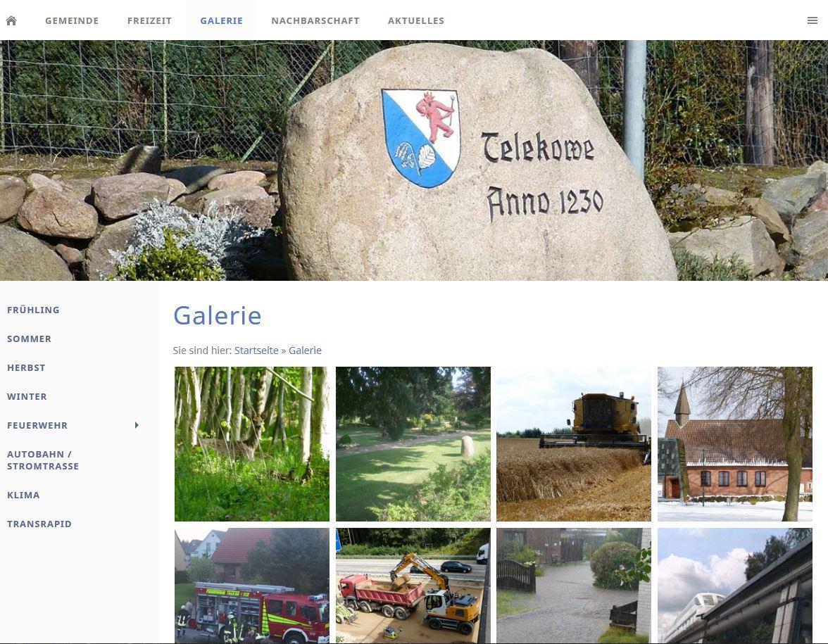The height and width of the screenshot is (644, 828).
Task: Open the combine harvester thumbnail
Action: click(573, 444)
